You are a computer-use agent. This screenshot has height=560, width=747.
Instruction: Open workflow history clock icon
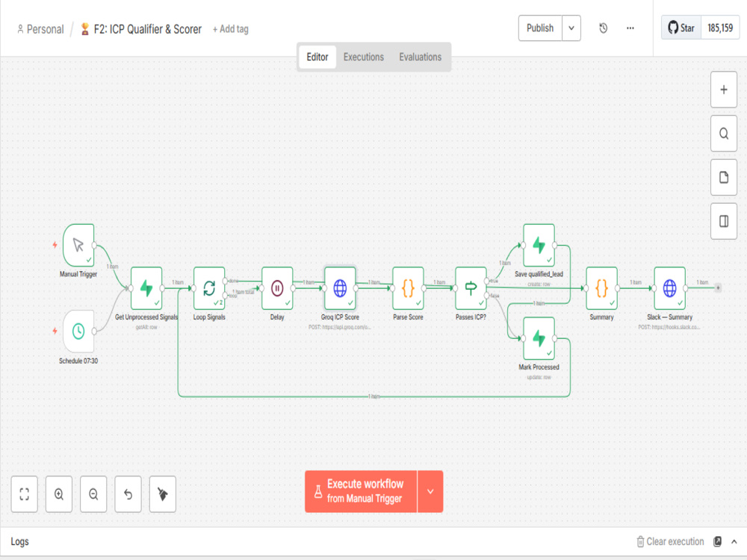[603, 28]
